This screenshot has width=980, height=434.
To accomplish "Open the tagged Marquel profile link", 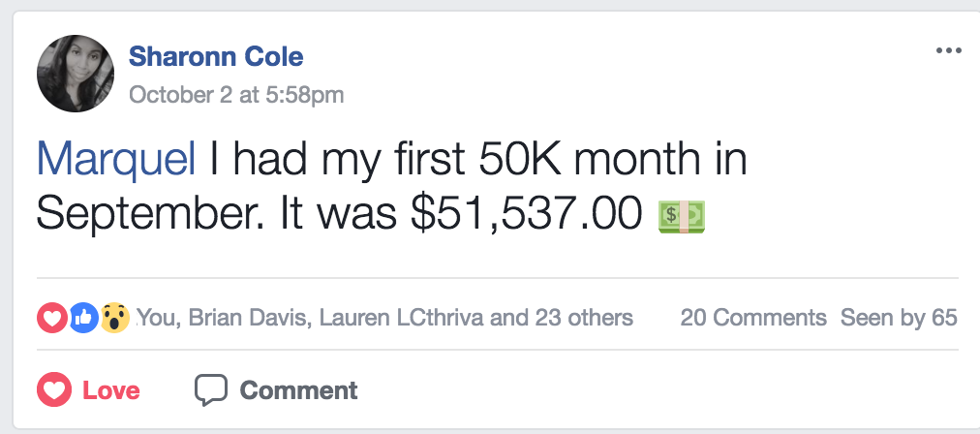I will 115,160.
